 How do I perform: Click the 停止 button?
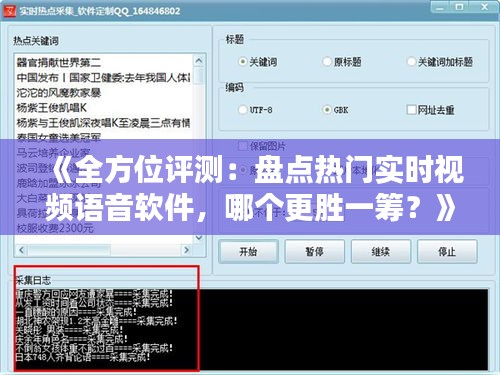(x=447, y=251)
